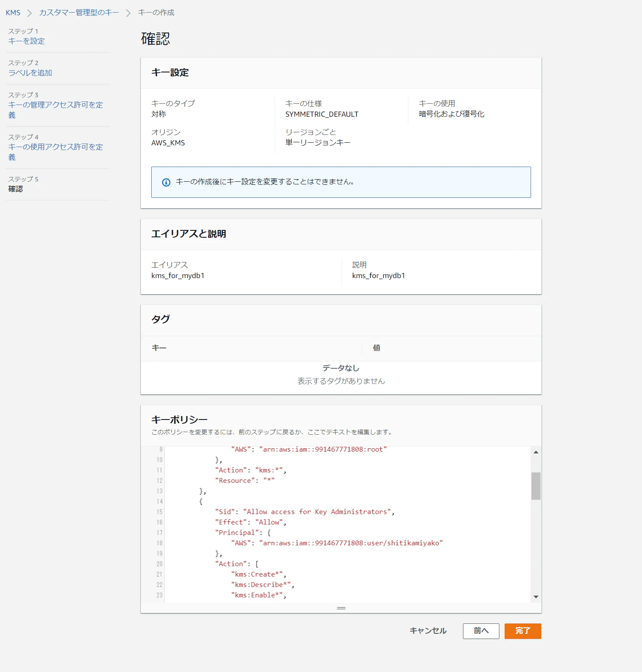Click the resize handle below the policy editor
Image resolution: width=642 pixels, height=672 pixels.
point(341,608)
